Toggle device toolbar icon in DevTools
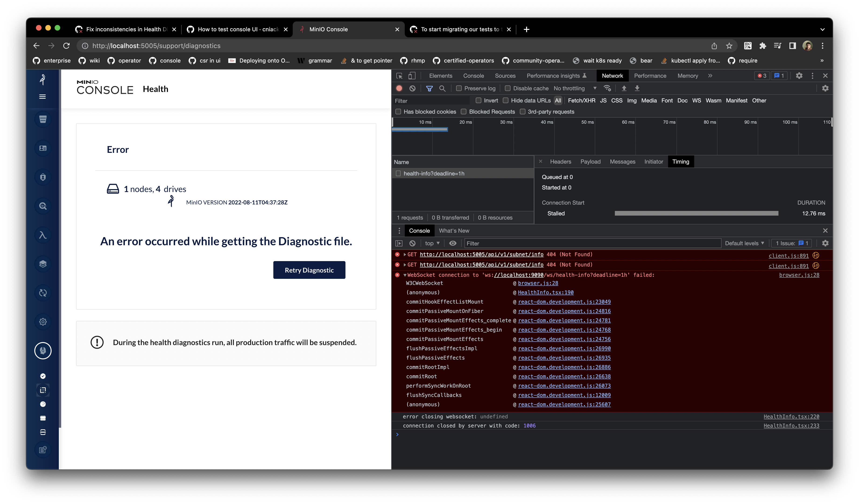Screen dimensions: 859x504 click(412, 76)
